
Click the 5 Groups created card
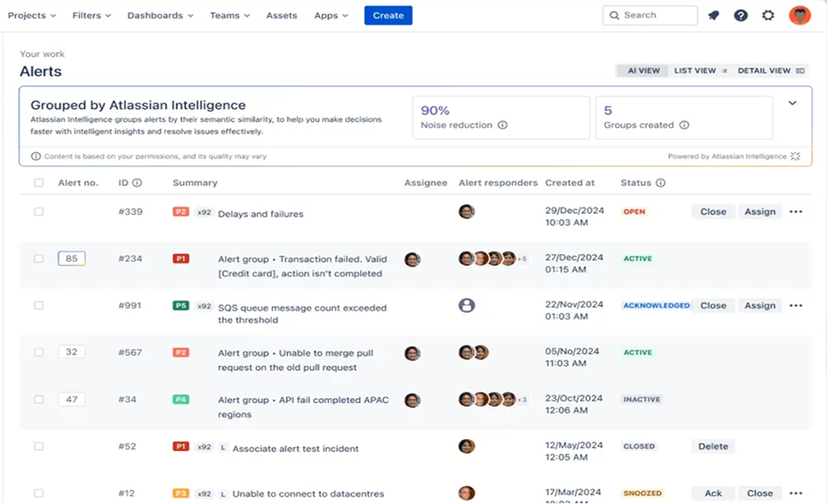684,118
